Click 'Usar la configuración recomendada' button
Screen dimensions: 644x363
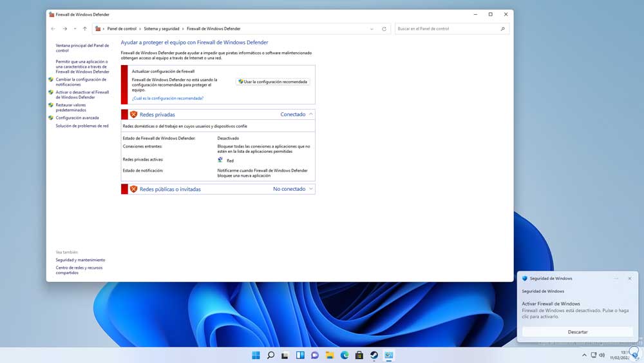[273, 82]
